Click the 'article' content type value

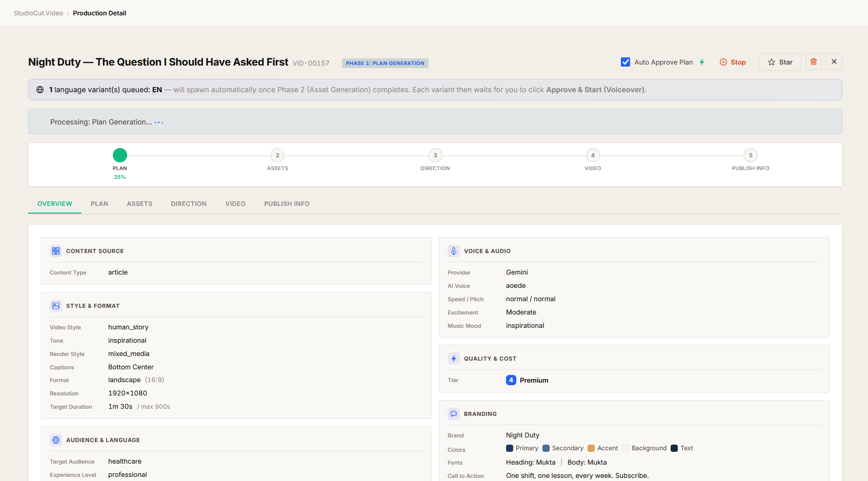(x=118, y=273)
